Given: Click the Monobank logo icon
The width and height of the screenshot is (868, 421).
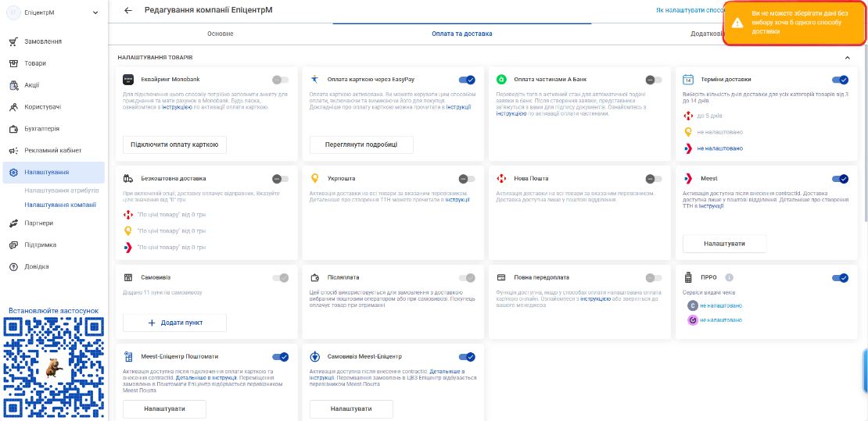Looking at the screenshot, I should coord(128,80).
